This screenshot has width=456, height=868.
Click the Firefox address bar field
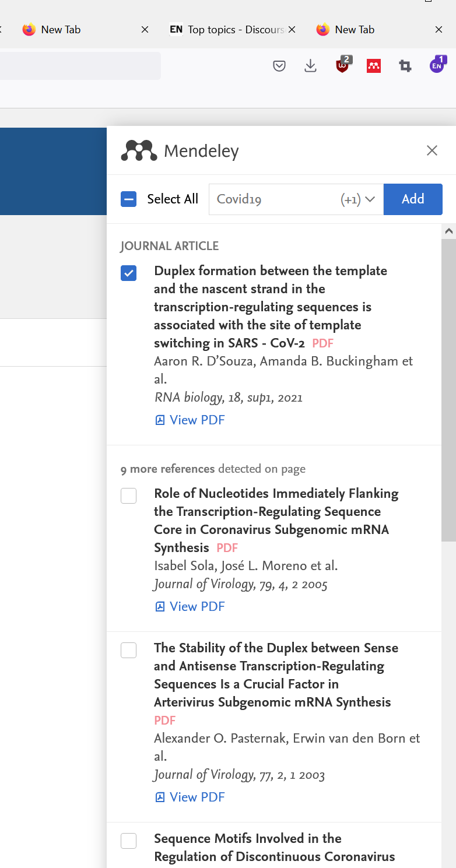80,66
